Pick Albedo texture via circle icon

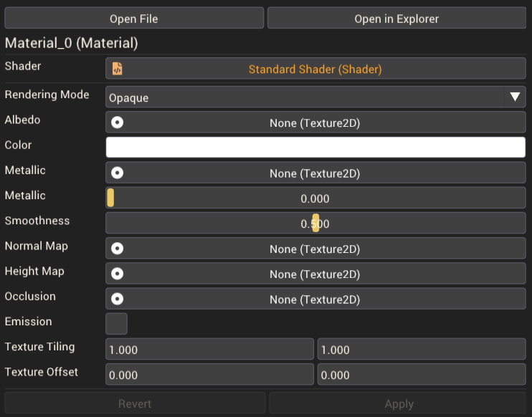117,123
